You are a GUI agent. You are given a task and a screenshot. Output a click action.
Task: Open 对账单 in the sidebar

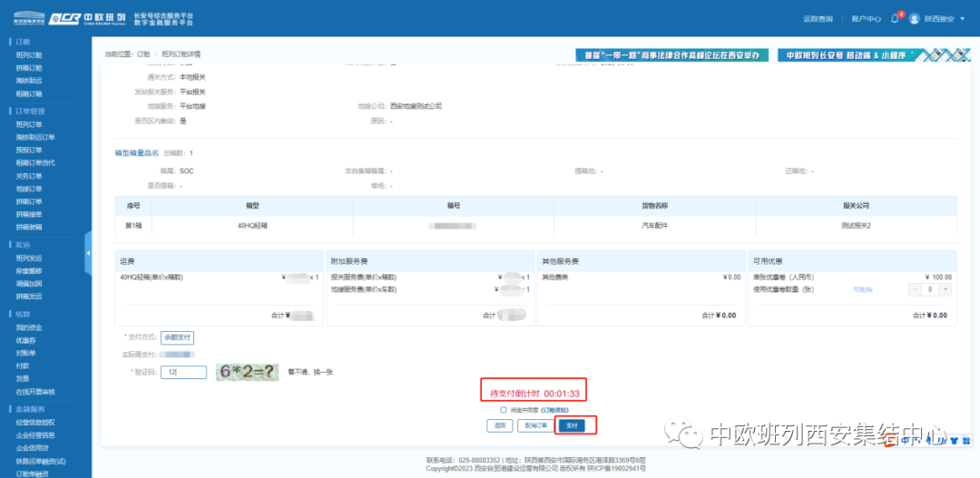(x=25, y=353)
